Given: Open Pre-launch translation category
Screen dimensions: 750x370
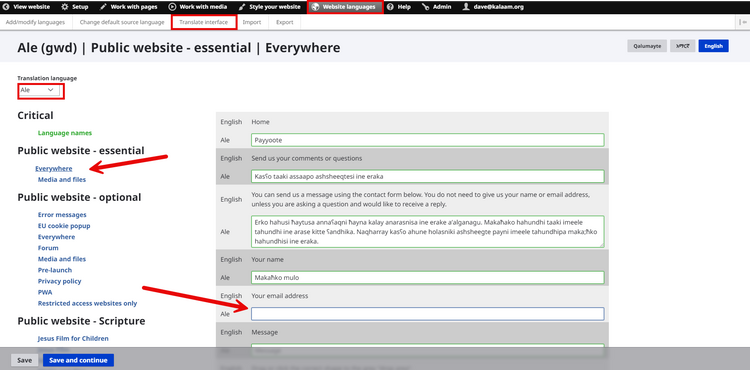Looking at the screenshot, I should 55,270.
